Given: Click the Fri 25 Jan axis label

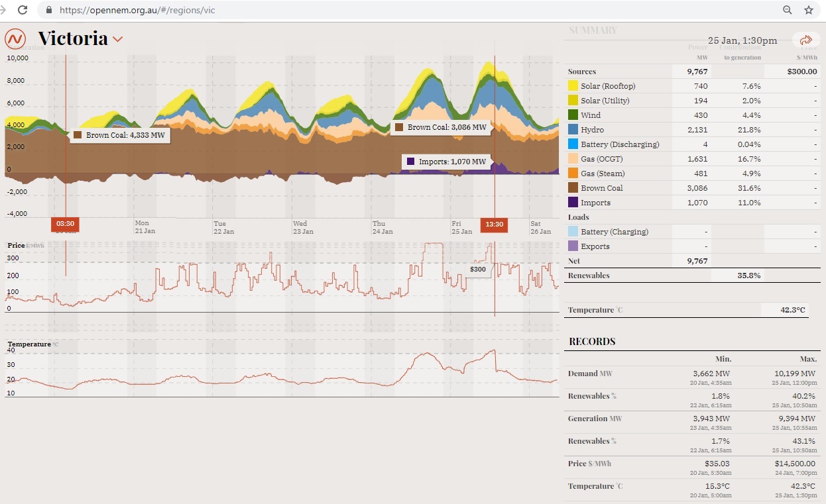Looking at the screenshot, I should point(461,227).
